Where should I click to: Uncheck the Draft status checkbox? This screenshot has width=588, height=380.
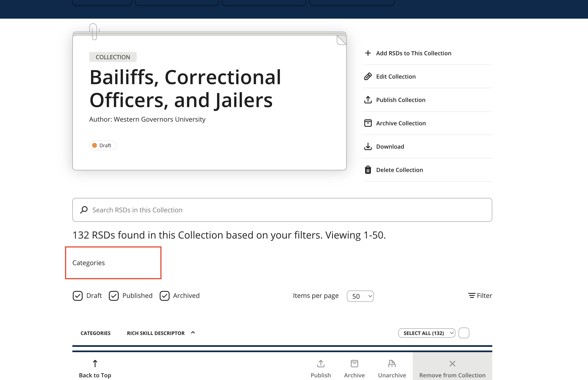[x=77, y=296]
